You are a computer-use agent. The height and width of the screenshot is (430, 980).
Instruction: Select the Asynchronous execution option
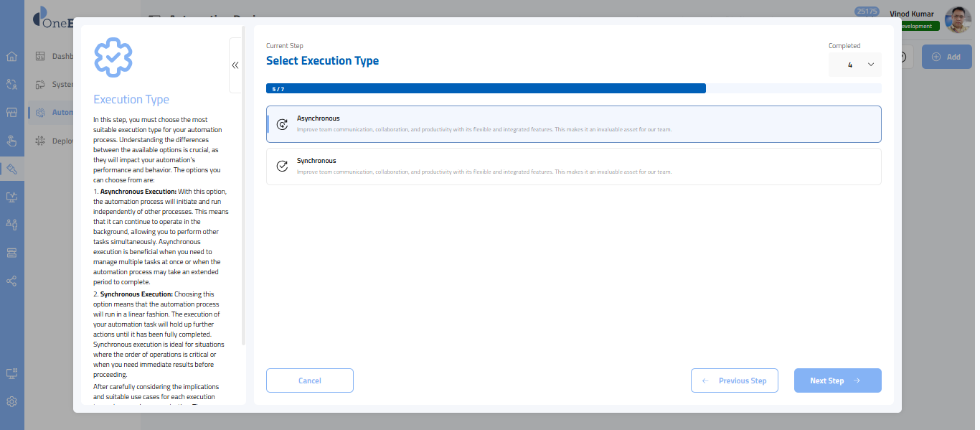click(x=573, y=124)
